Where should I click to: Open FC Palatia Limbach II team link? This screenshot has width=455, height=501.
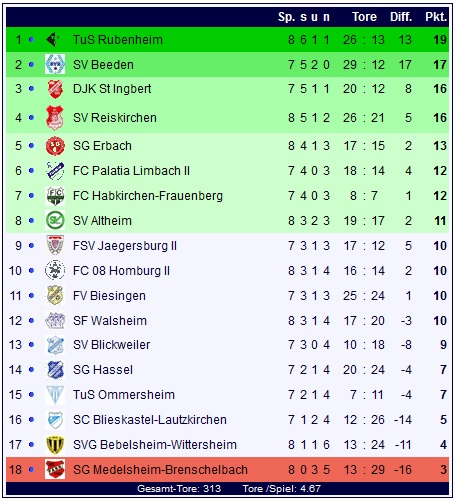[x=131, y=171]
